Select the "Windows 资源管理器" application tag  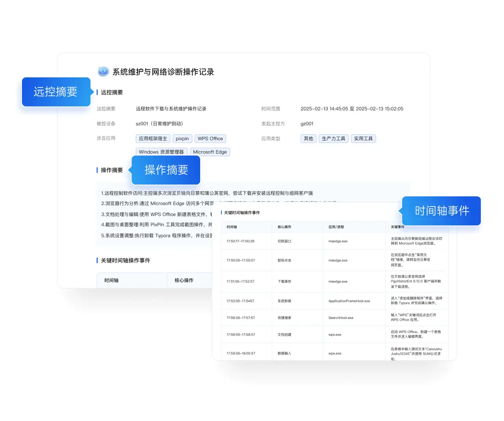[161, 152]
